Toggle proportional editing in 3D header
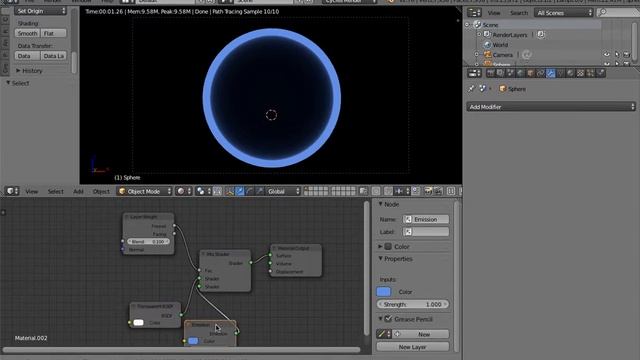Screen dimensions: 640x360 click(376, 191)
